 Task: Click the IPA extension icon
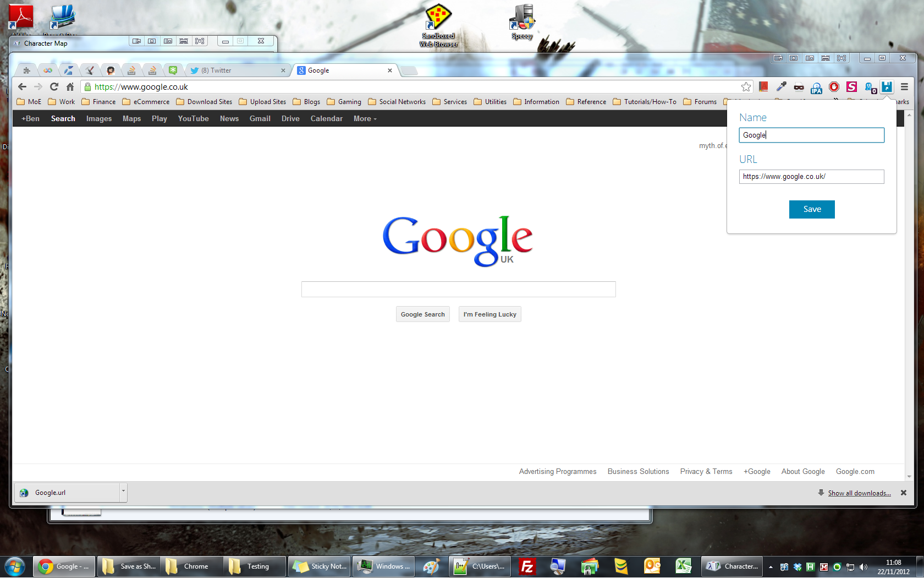point(816,87)
